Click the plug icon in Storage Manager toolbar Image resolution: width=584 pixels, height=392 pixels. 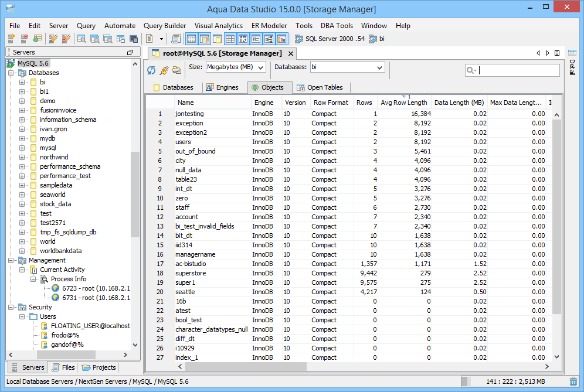tap(164, 70)
